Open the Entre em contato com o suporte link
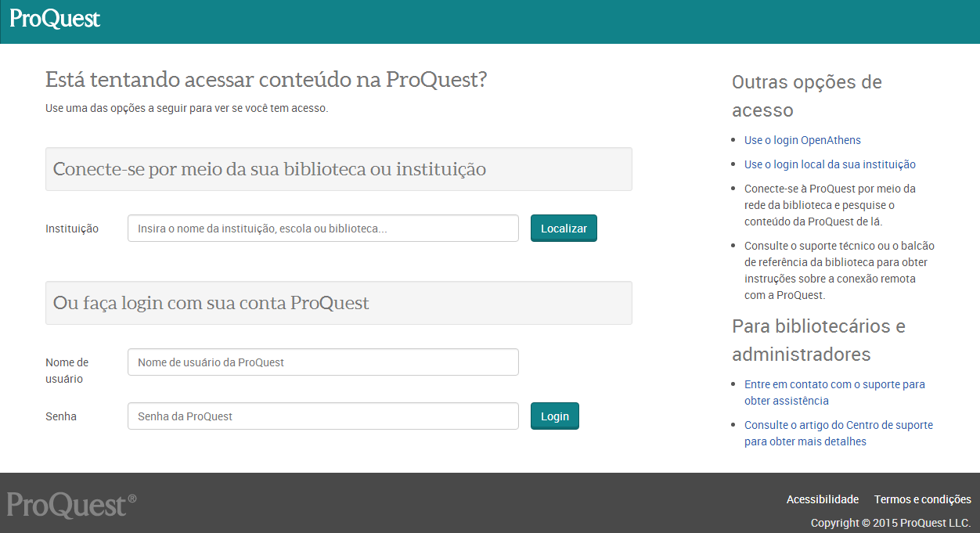980x533 pixels. (x=834, y=391)
